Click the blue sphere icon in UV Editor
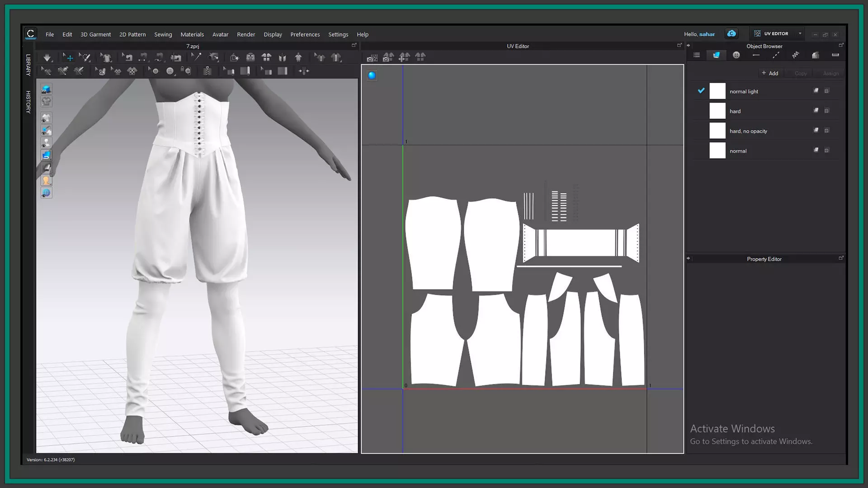Viewport: 868px width, 488px height. 372,75
